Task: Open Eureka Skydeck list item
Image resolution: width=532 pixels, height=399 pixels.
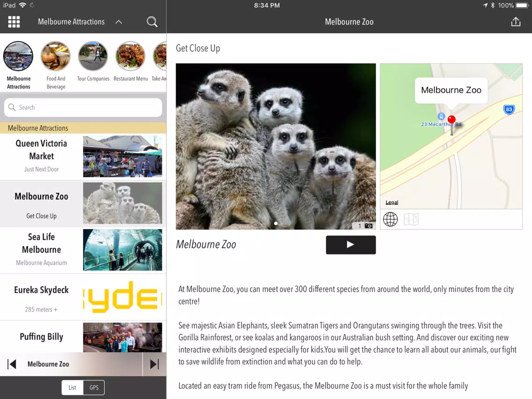Action: tap(83, 297)
